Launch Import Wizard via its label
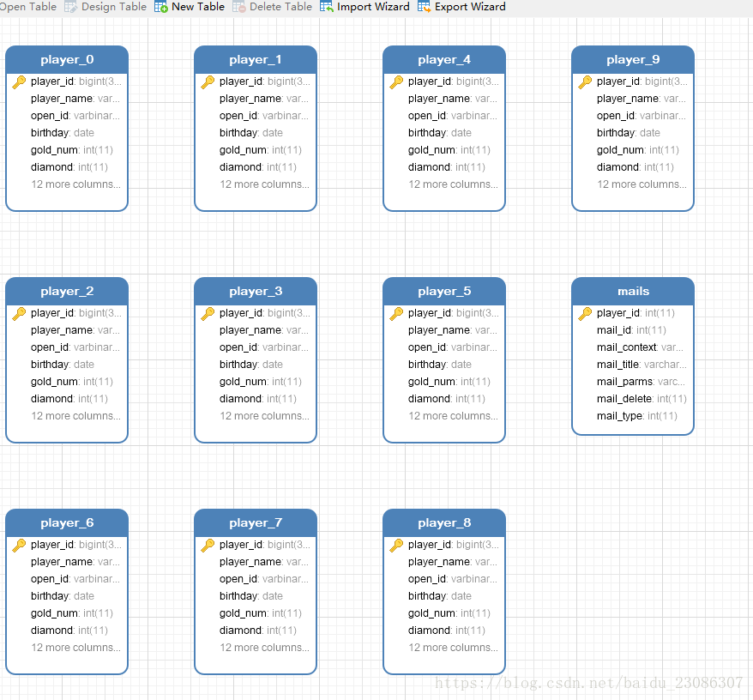 click(373, 7)
